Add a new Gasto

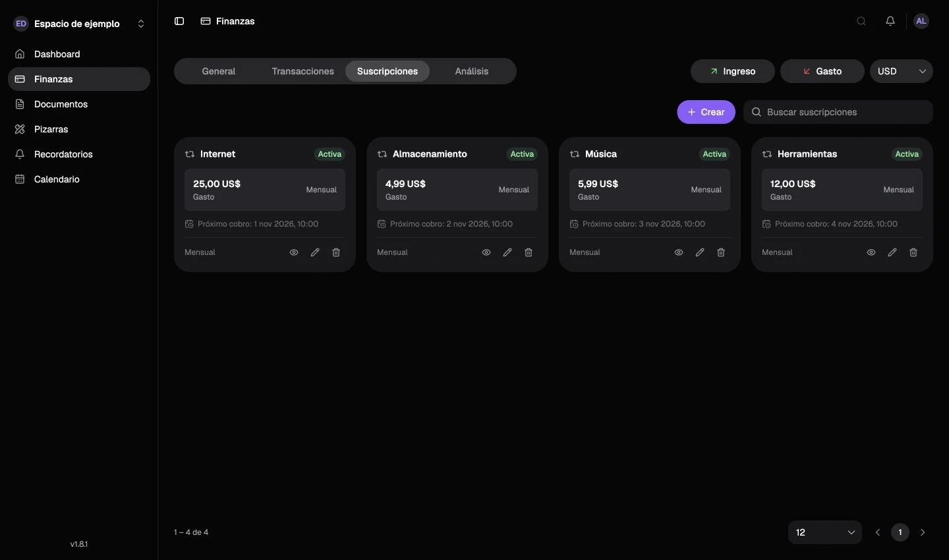pyautogui.click(x=822, y=71)
